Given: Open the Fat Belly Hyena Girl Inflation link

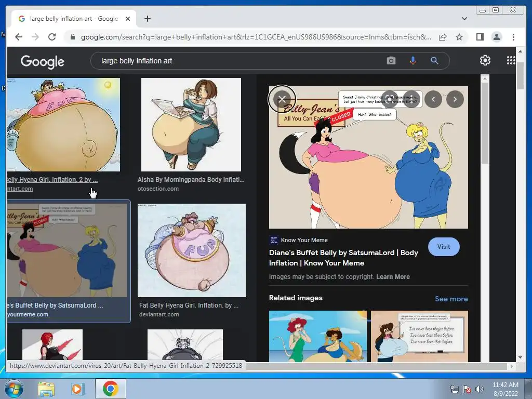Looking at the screenshot, I should click(x=189, y=305).
